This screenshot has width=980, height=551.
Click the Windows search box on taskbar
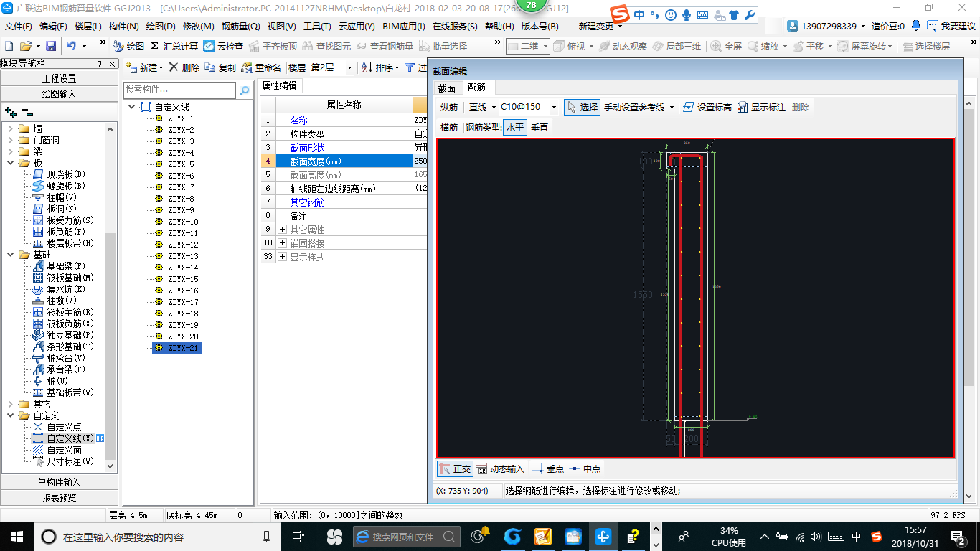[157, 537]
